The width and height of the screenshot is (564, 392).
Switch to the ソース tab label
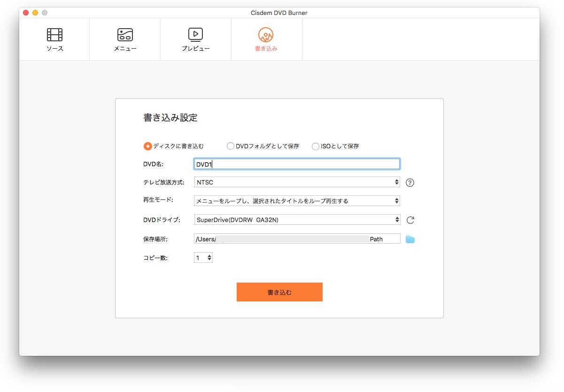(x=54, y=48)
